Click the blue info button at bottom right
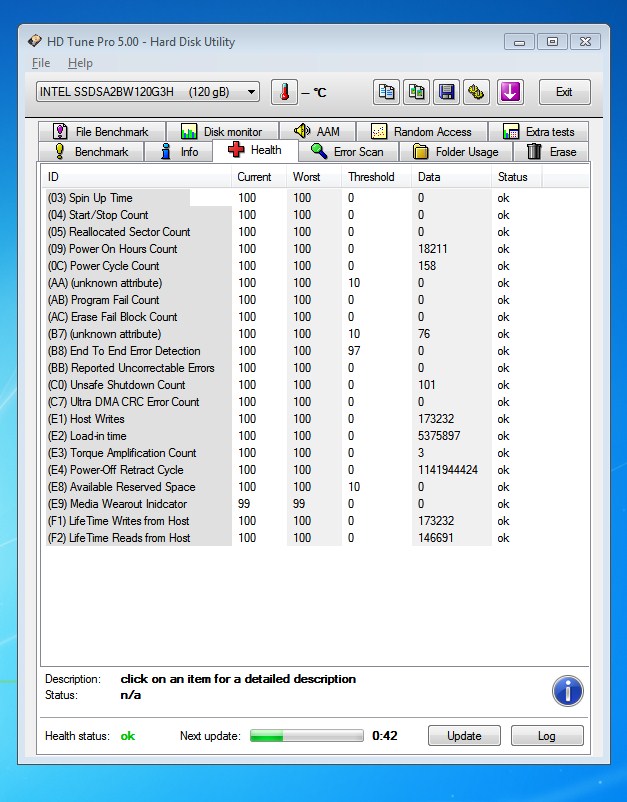This screenshot has width=627, height=802. [x=568, y=691]
